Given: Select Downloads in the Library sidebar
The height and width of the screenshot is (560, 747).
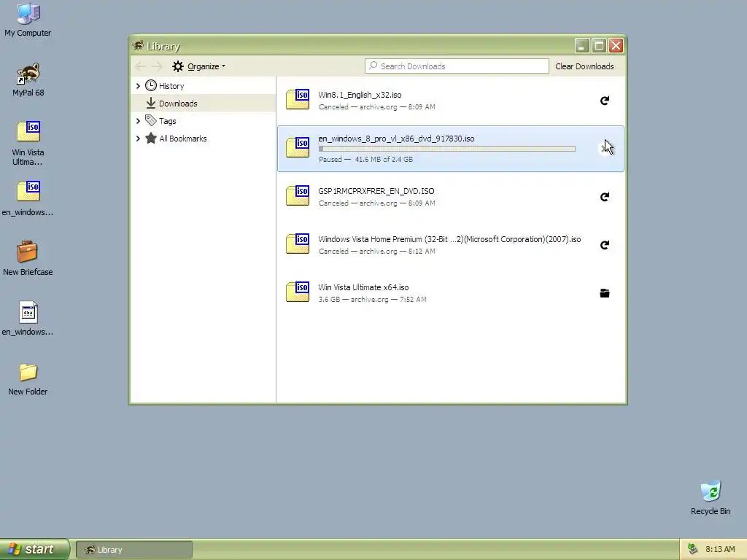Looking at the screenshot, I should point(204,103).
